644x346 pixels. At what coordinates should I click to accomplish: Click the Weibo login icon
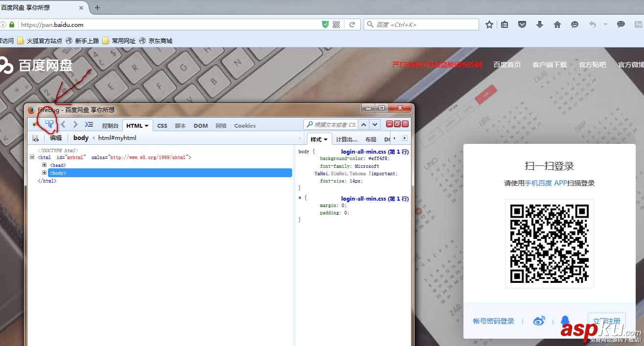[539, 321]
